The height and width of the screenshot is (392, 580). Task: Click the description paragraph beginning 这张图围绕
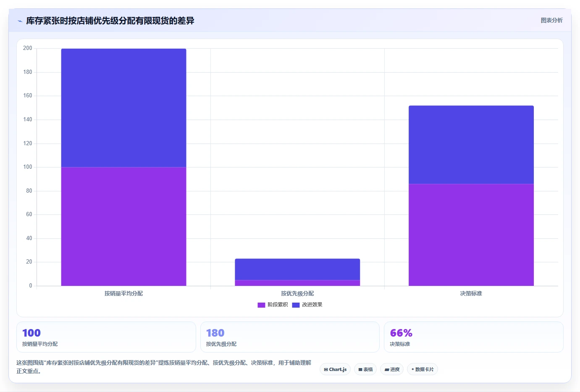coord(164,367)
